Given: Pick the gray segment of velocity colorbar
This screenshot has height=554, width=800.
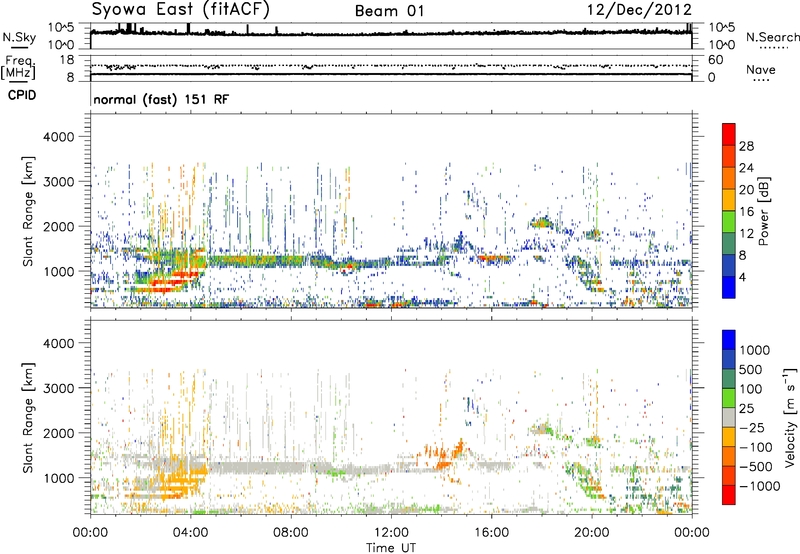Looking at the screenshot, I should tap(729, 418).
